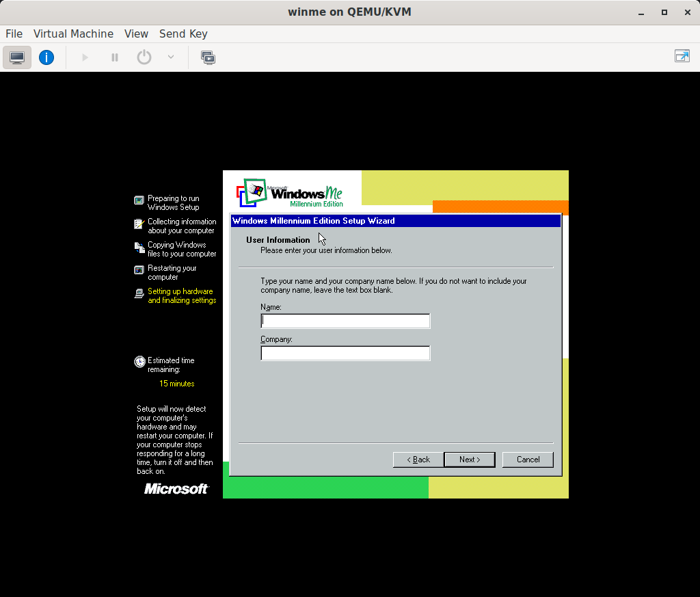Click the Collecting information step icon

point(139,224)
